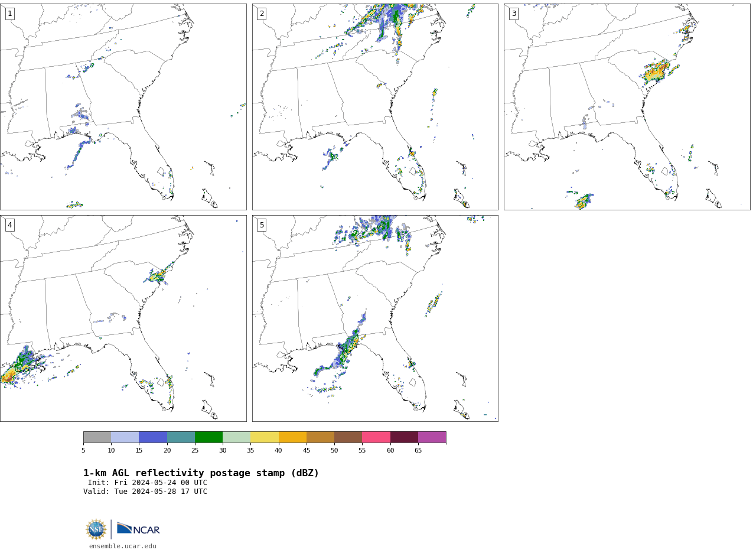This screenshot has height=553, width=756.
Task: Click the panel number label 1
Action: click(x=9, y=14)
